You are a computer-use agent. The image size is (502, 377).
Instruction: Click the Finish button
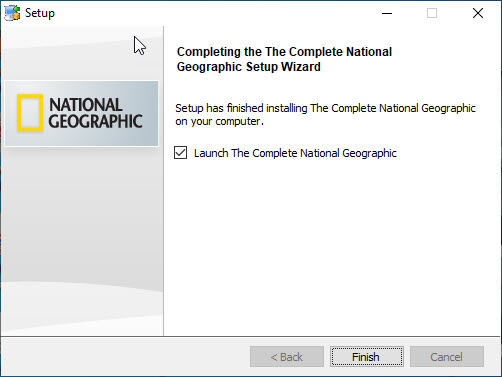[367, 357]
